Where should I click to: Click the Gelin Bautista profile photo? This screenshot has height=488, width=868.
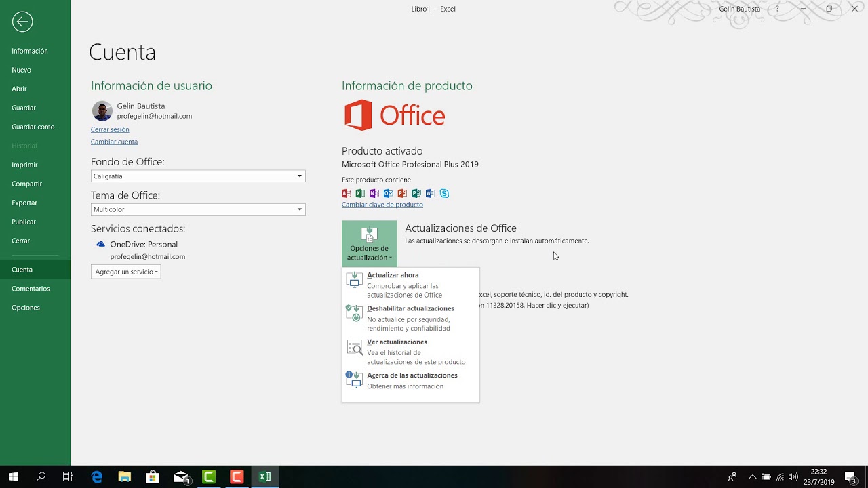click(x=102, y=111)
